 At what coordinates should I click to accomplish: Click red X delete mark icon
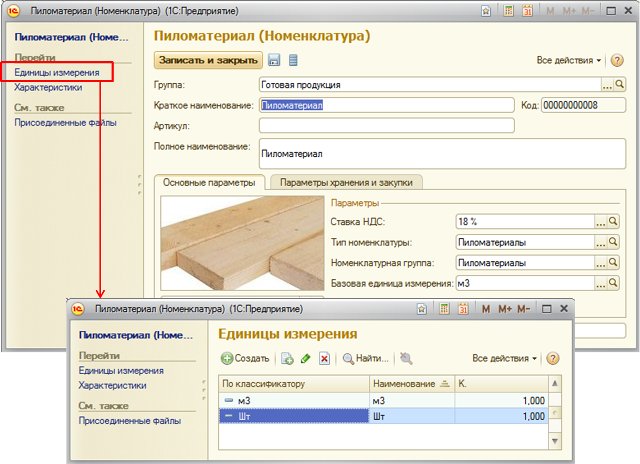tap(324, 358)
